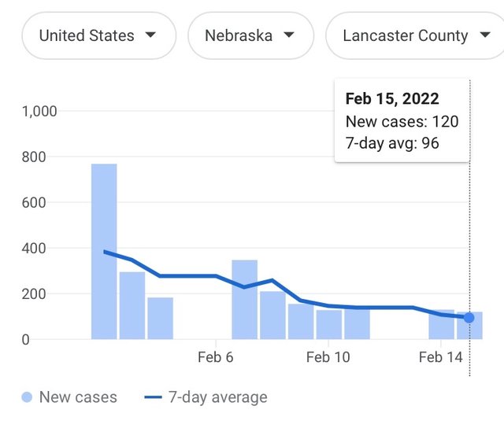Click the dark blue legend line sample
This screenshot has height=428, width=504.
pyautogui.click(x=154, y=397)
